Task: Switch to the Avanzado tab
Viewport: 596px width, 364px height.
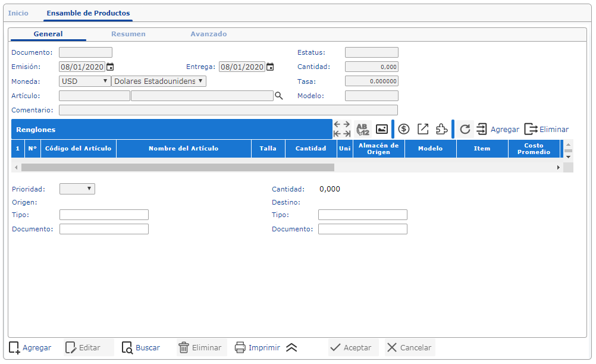Action: (208, 34)
